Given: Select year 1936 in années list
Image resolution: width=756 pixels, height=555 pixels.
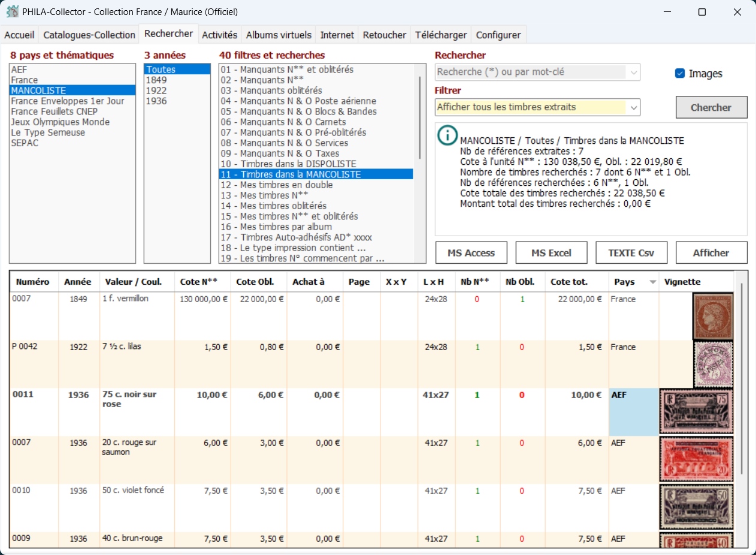Looking at the screenshot, I should coord(156,101).
